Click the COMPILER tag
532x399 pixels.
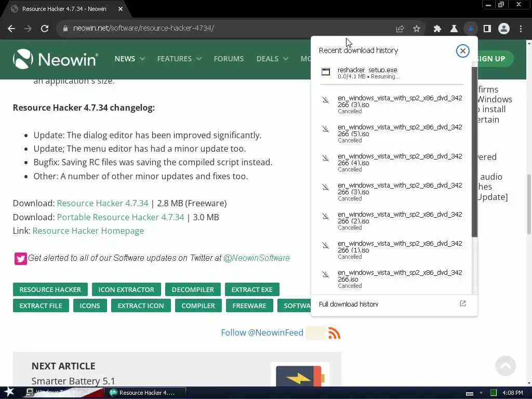198,305
